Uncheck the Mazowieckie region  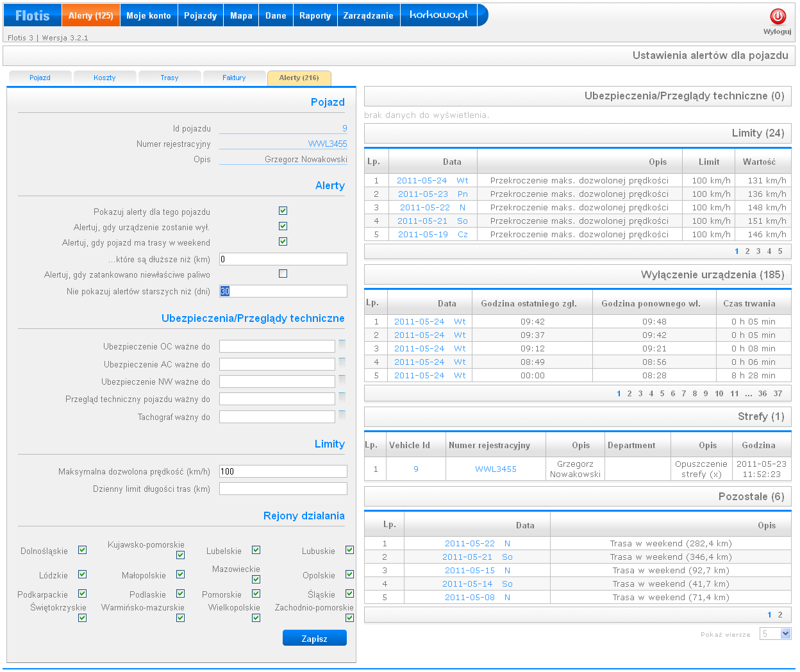tap(256, 580)
